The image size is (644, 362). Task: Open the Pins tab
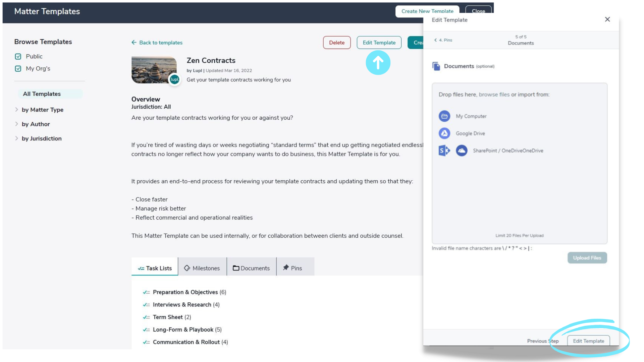click(x=292, y=268)
